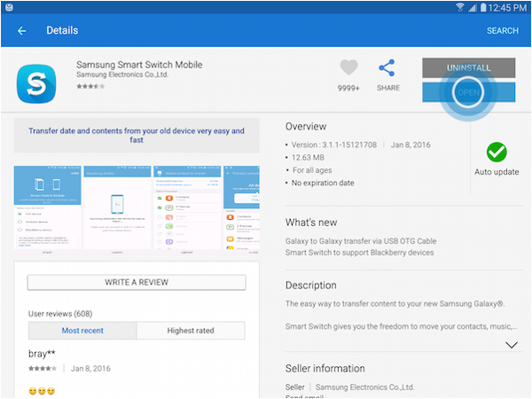Like the app with heart icon
Viewport: 532px width, 399px height.
point(348,67)
